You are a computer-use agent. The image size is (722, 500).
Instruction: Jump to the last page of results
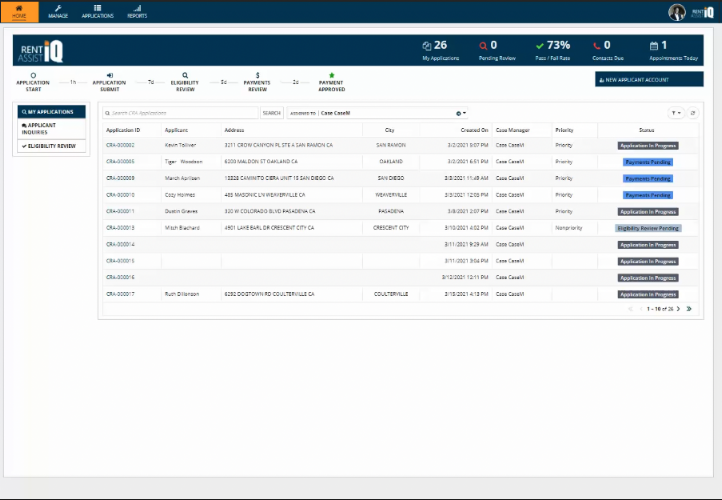pos(689,309)
